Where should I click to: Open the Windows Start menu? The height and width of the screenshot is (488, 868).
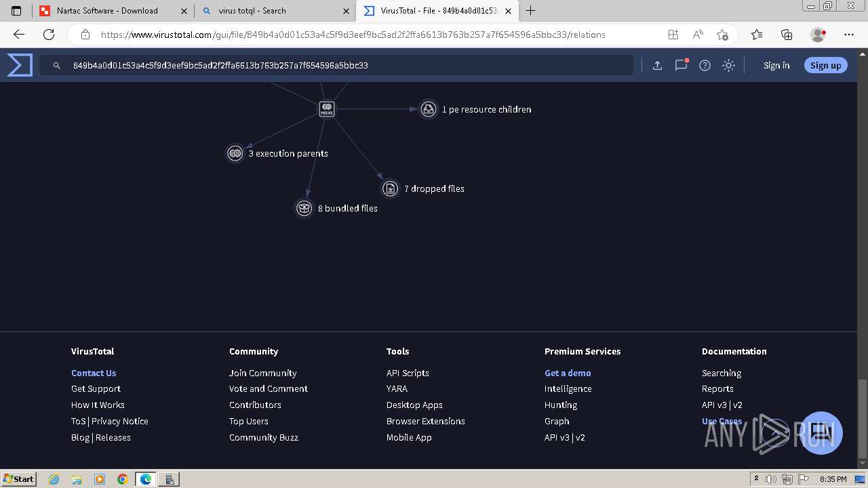[19, 479]
